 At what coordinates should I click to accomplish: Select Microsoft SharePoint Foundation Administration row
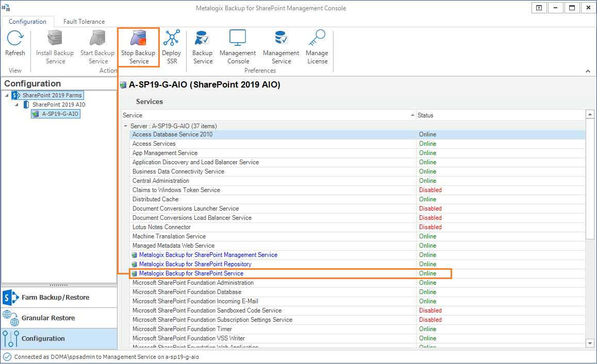(357, 283)
